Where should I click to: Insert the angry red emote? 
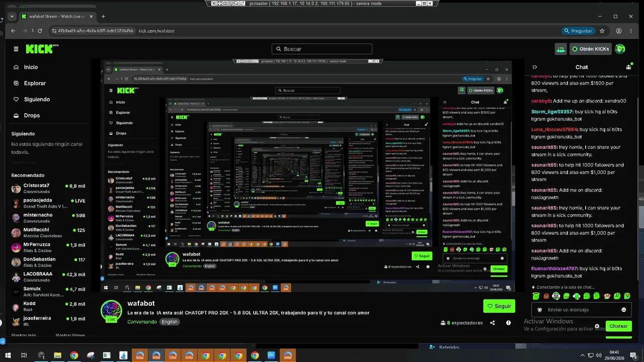[x=546, y=296]
